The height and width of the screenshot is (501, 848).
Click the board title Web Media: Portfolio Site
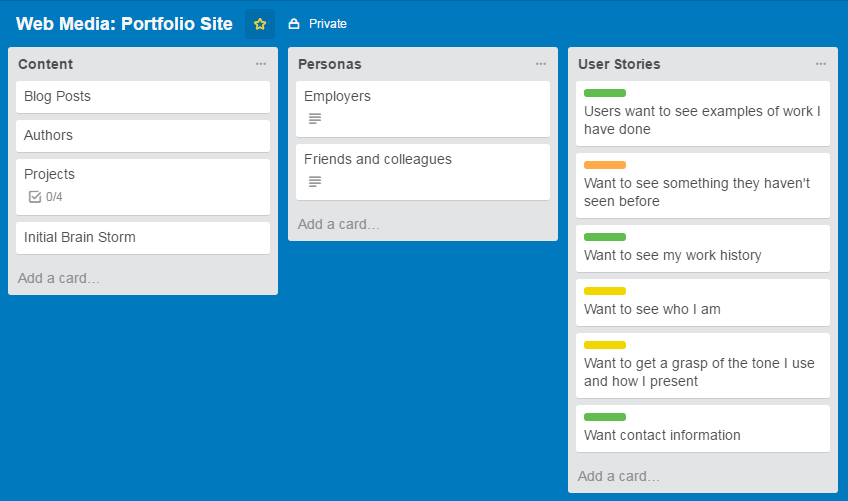tap(124, 24)
